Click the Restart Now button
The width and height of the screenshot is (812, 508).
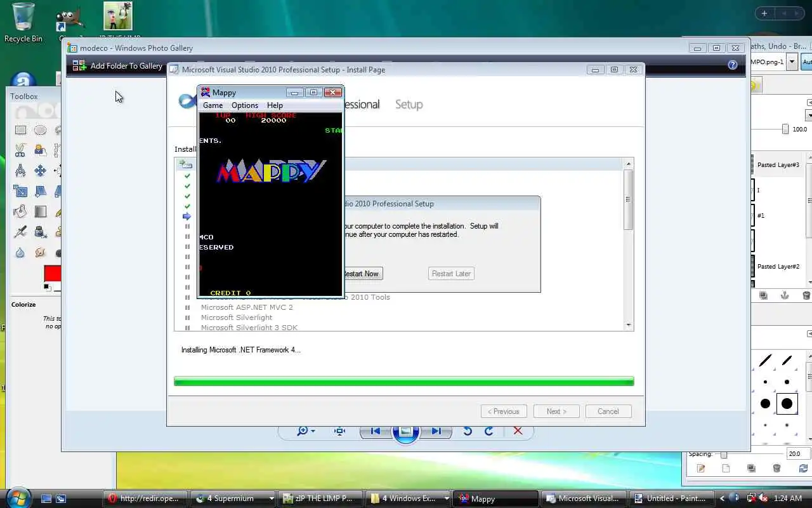362,274
